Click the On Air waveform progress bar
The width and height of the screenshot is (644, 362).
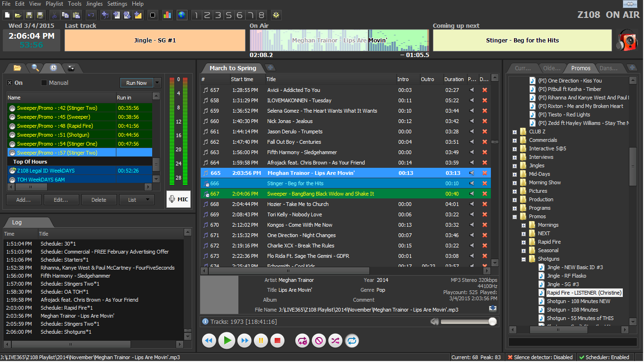(339, 41)
